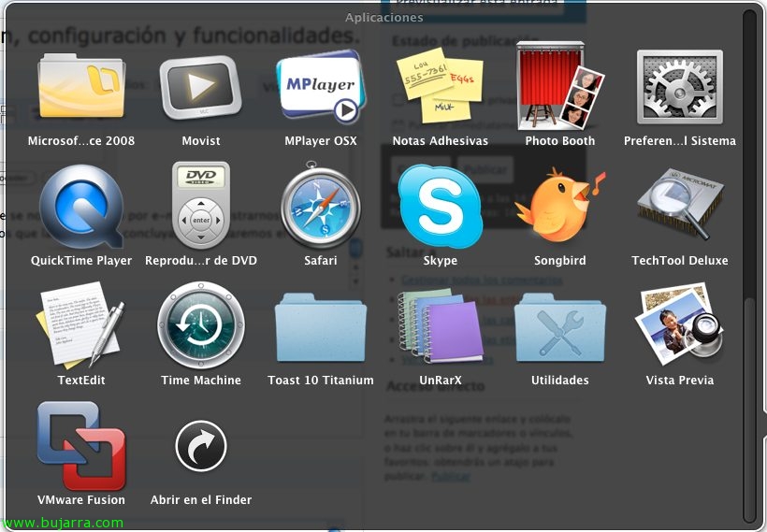This screenshot has height=532, width=767.
Task: Click the applications grid vertical scrollbar
Action: [748, 402]
